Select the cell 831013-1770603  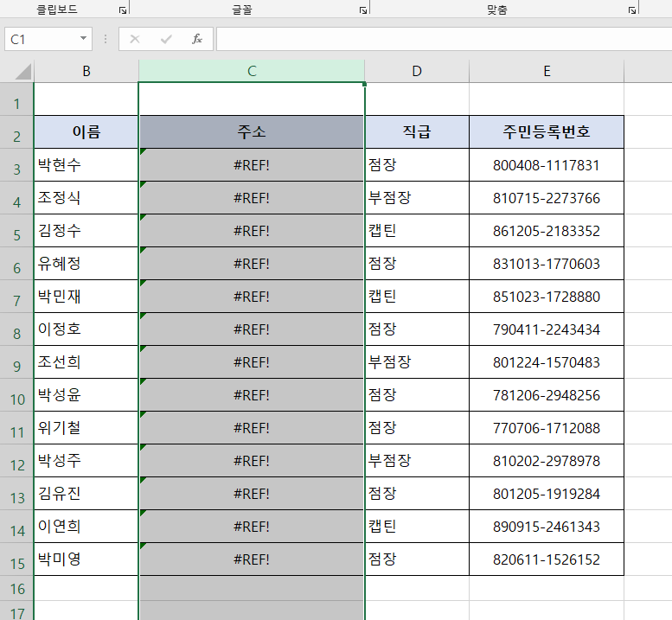pyautogui.click(x=547, y=264)
